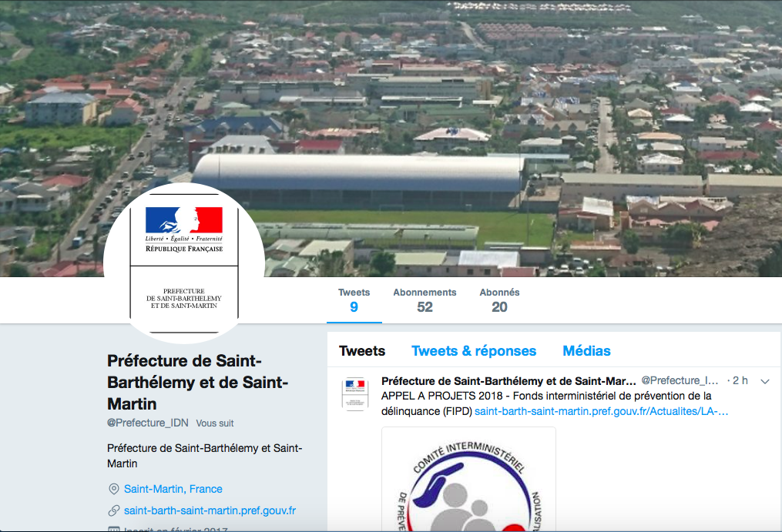Click the location pin icon beside Saint-Martin
Screen dimensions: 782x532
(114, 489)
